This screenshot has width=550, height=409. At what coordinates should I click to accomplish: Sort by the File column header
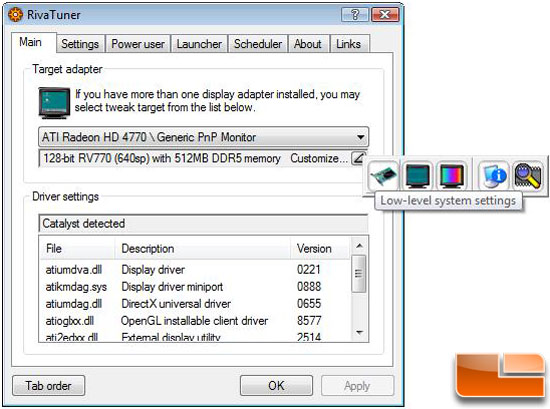(x=78, y=248)
